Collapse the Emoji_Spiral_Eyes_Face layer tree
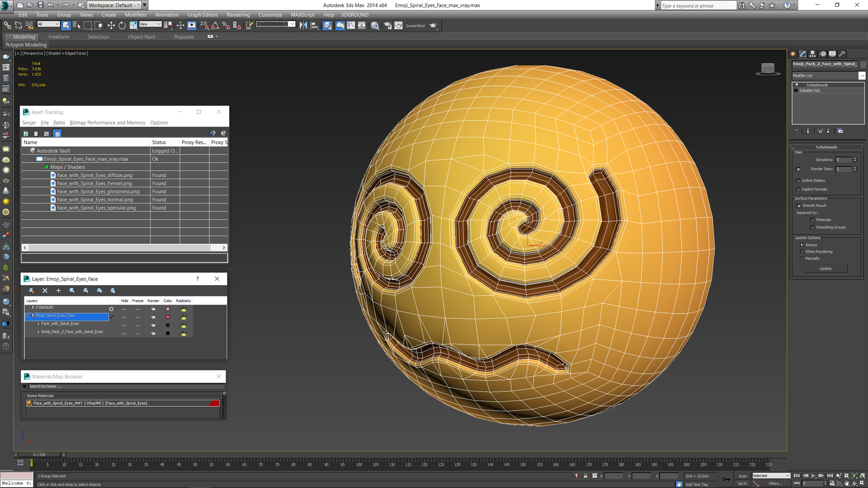This screenshot has height=488, width=868. pos(28,316)
